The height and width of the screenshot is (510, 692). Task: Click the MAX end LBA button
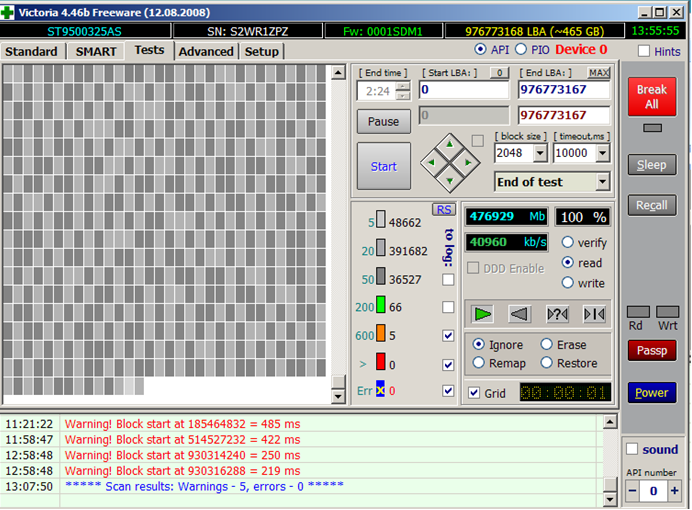click(598, 73)
